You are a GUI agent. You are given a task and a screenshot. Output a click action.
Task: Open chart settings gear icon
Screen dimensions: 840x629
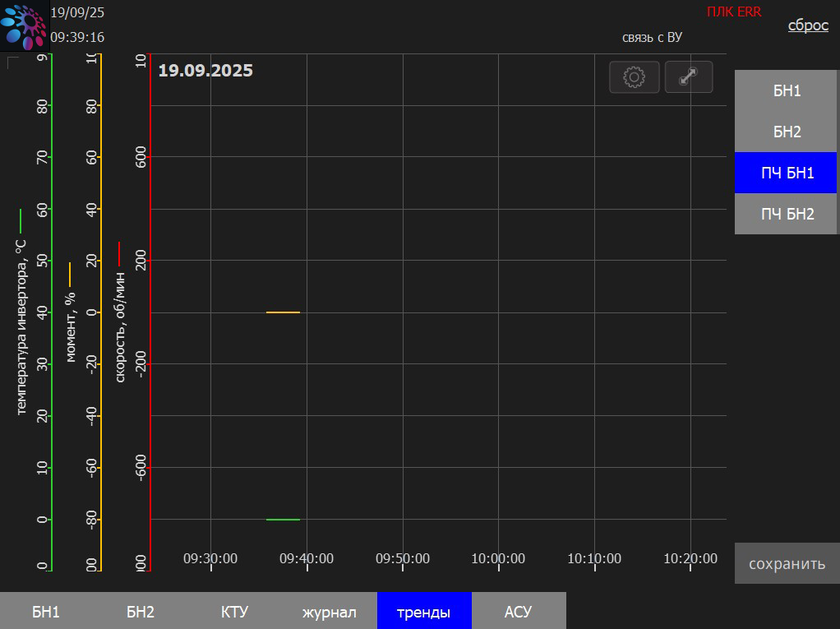coord(635,77)
